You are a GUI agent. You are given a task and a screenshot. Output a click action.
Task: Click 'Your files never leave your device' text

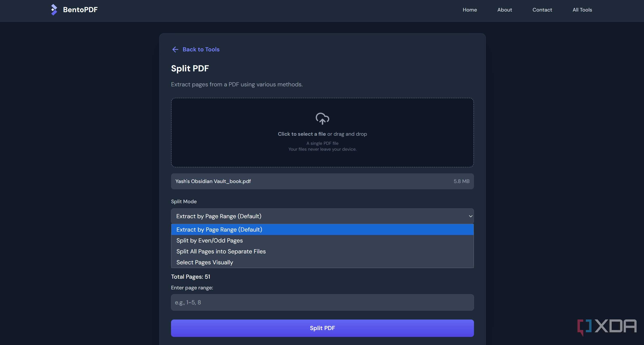(x=322, y=149)
